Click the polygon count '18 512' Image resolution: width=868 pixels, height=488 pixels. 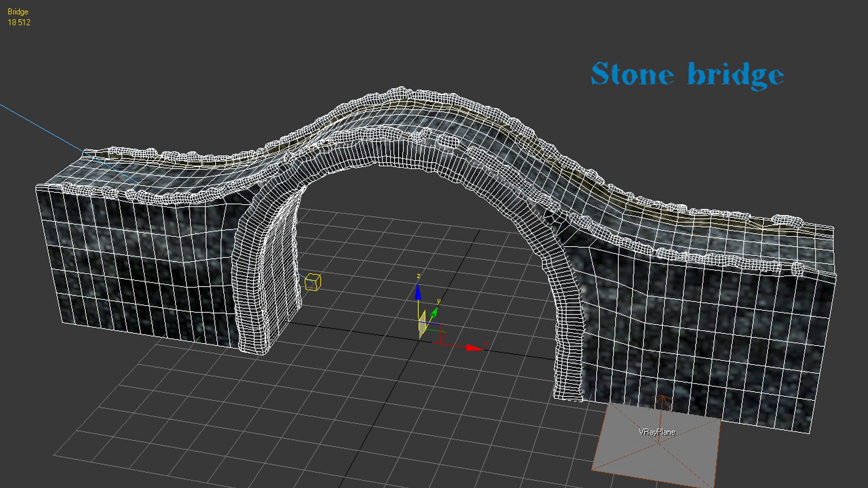(19, 22)
